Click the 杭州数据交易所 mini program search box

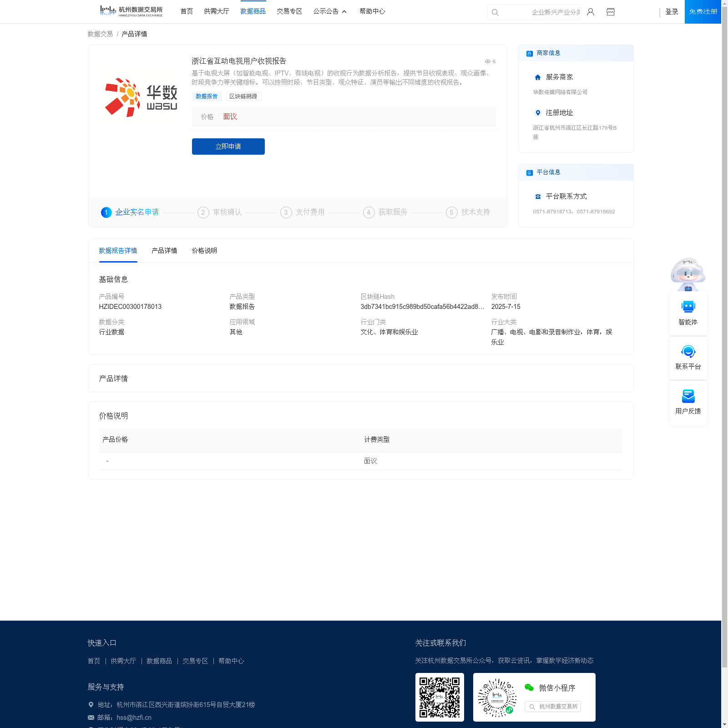553,707
